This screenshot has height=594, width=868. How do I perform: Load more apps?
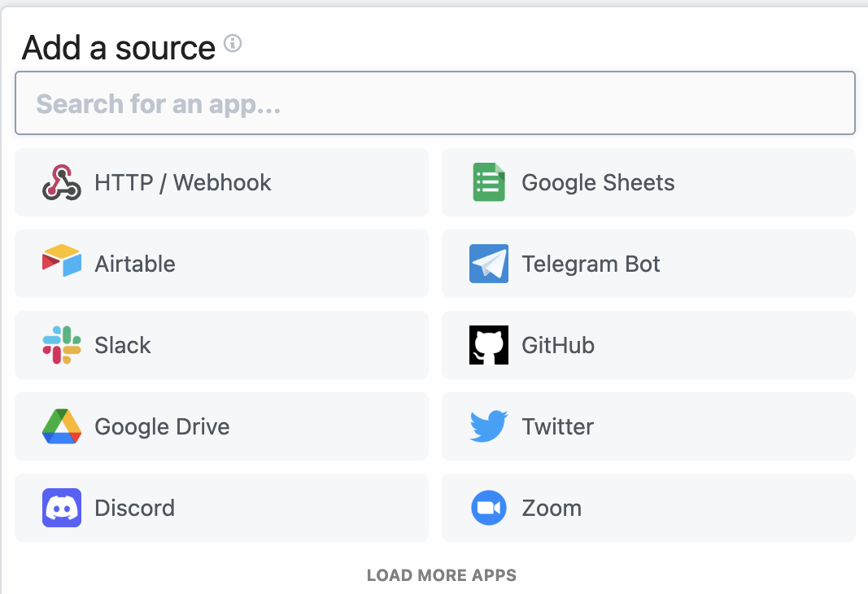tap(442, 575)
